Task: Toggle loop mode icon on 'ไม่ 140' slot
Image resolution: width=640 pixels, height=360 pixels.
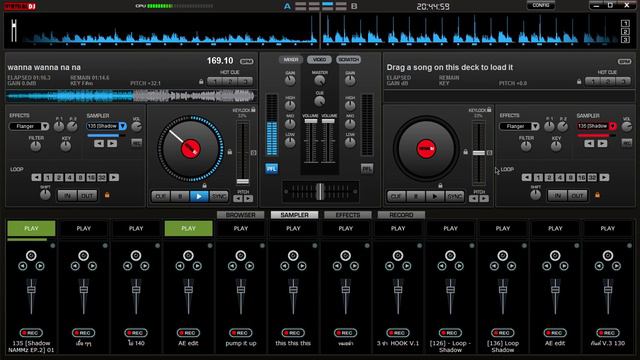Action: [136, 256]
